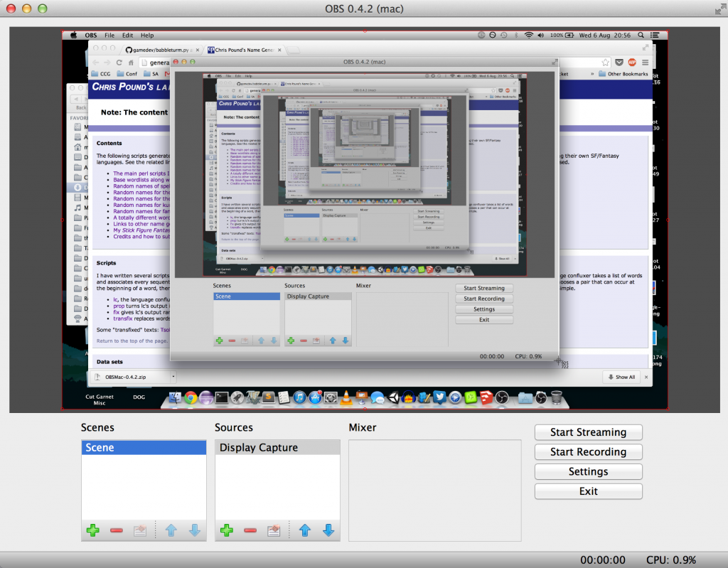The width and height of the screenshot is (728, 568).
Task: Click Chrome icon in the captured Dock
Action: [x=191, y=397]
